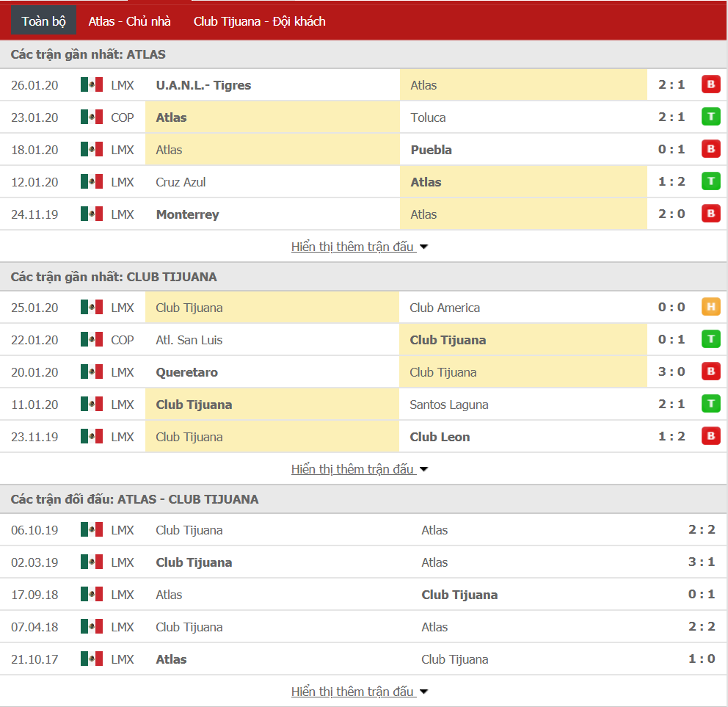Click Mexico flag on 20.01.20 row
The width and height of the screenshot is (728, 707).
click(x=92, y=371)
